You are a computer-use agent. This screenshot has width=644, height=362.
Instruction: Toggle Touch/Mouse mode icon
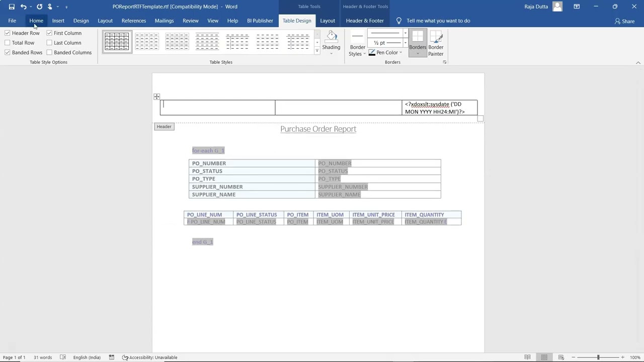(x=50, y=7)
